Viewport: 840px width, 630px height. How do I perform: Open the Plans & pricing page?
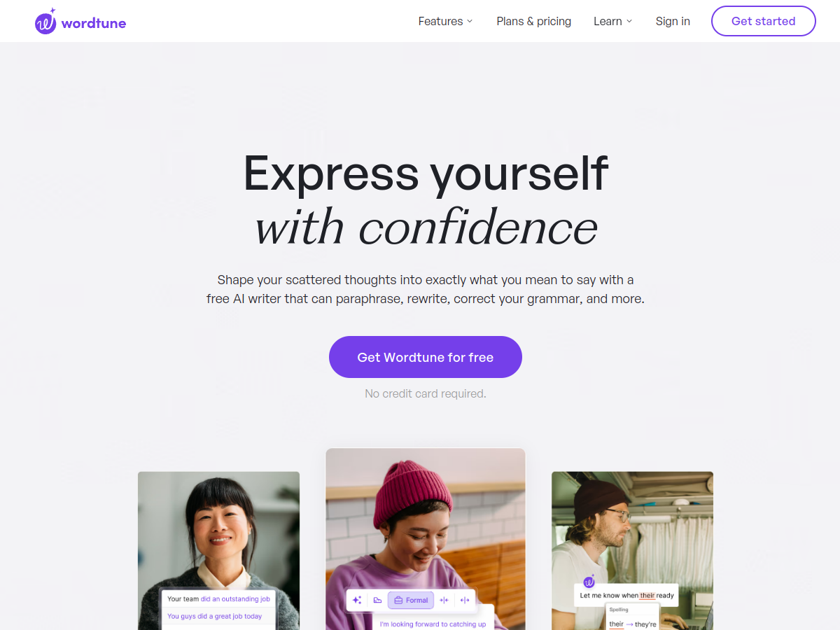point(534,21)
